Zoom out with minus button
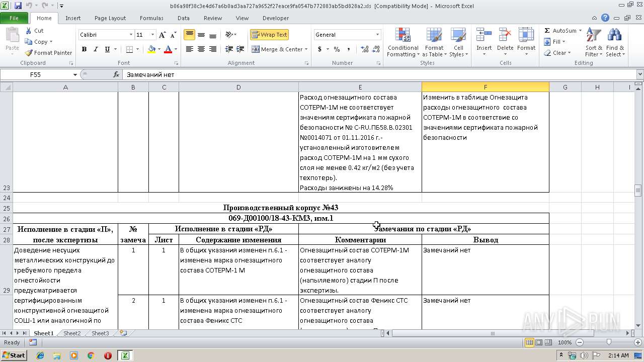The width and height of the screenshot is (644, 362). [580, 342]
